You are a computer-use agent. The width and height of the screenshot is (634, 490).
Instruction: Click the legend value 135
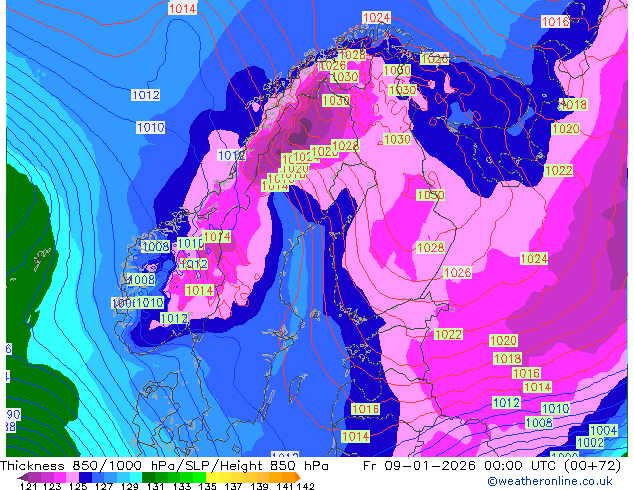pyautogui.click(x=207, y=486)
